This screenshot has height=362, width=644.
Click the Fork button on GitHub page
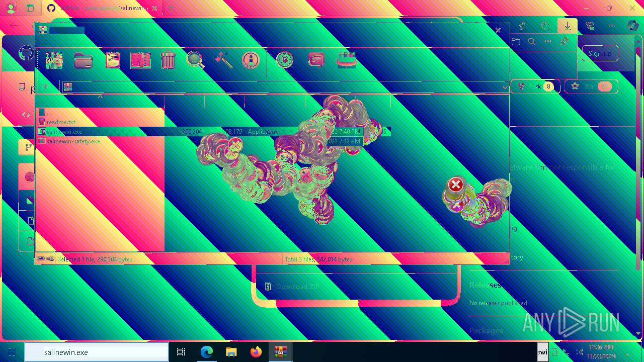coord(535,86)
